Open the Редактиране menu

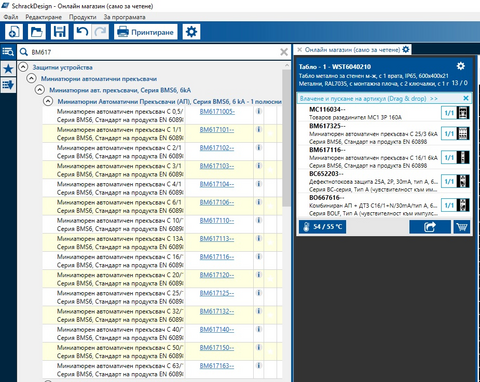(43, 17)
